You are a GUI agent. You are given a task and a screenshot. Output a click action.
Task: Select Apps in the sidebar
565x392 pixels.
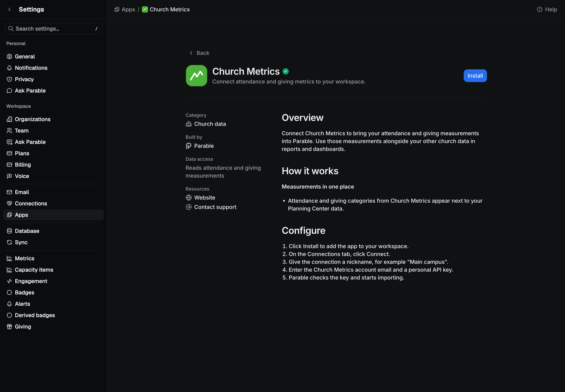coord(53,215)
